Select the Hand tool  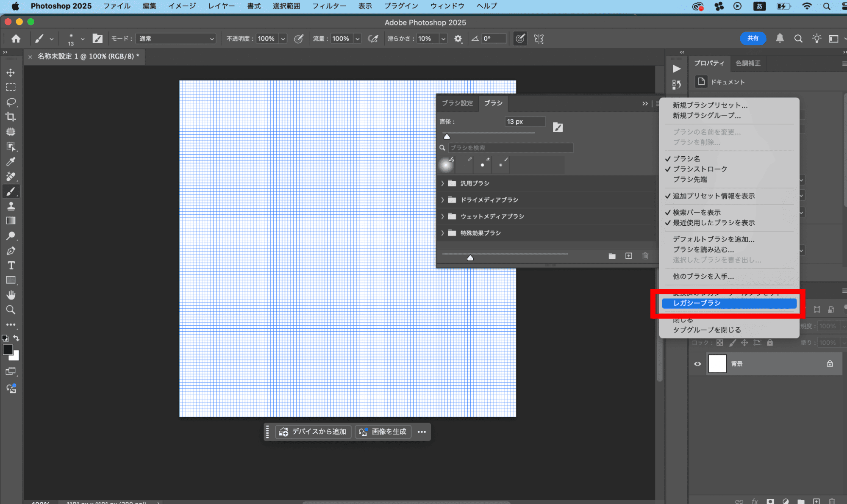[x=11, y=295]
